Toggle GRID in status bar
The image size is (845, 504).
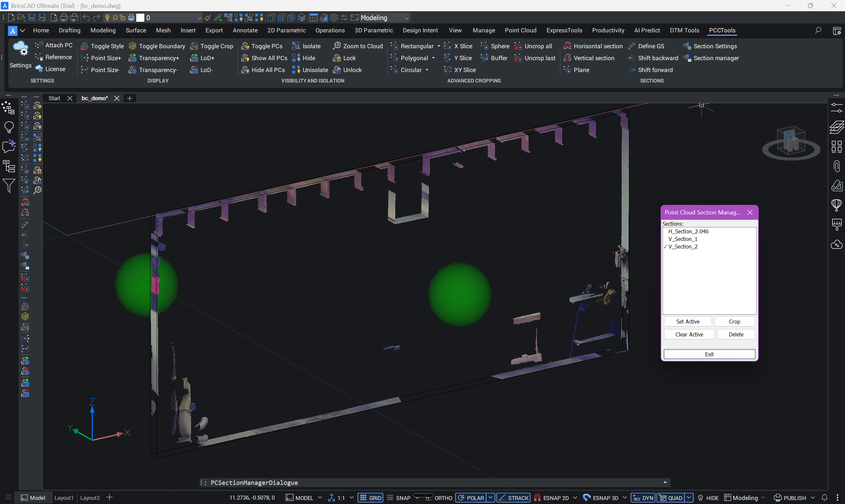point(370,497)
